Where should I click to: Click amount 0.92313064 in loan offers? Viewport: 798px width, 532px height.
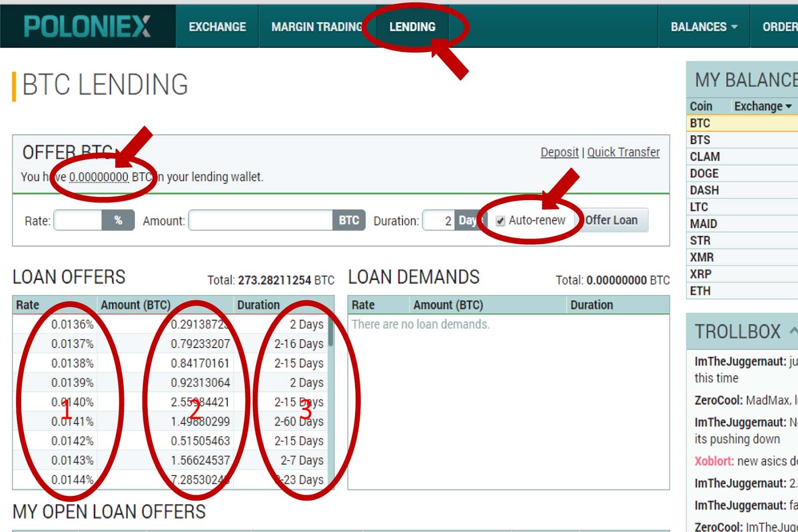[x=200, y=382]
